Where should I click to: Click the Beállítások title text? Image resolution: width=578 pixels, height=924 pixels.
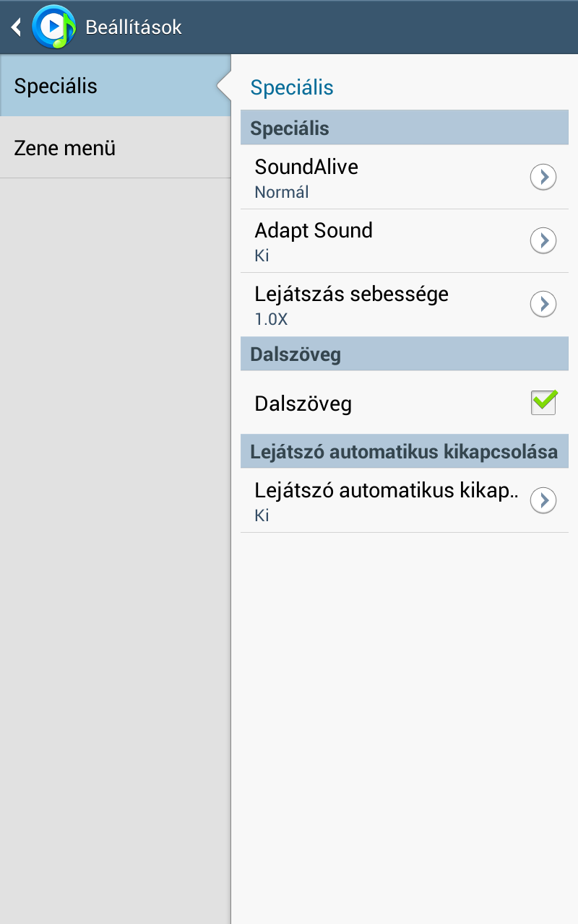coord(134,27)
